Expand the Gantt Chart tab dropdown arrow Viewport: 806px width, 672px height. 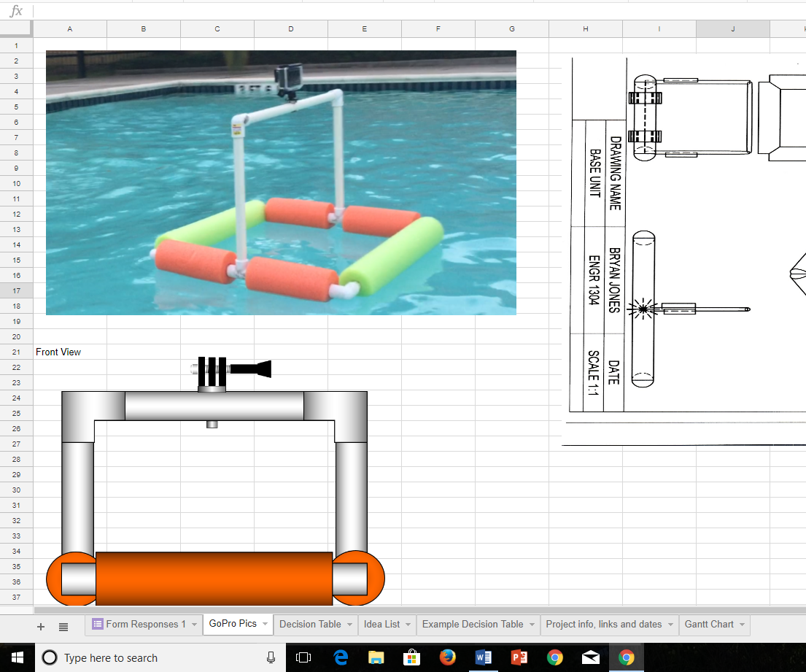coord(743,625)
